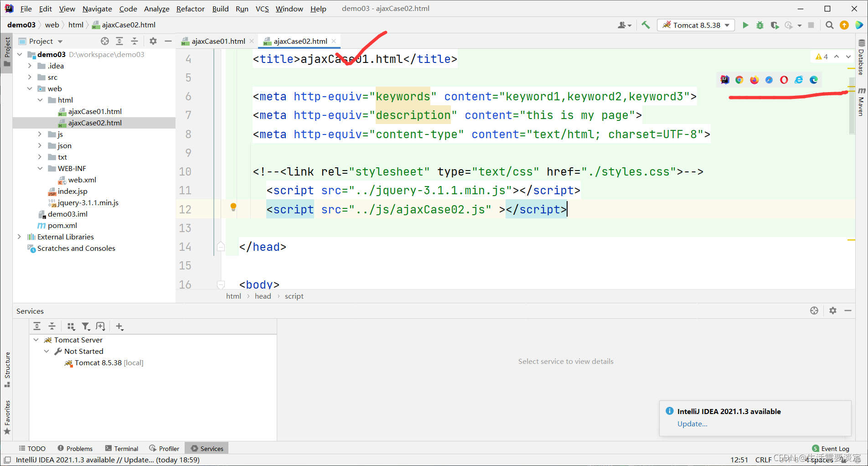Toggle the Structure tool window sidebar button
The height and width of the screenshot is (466, 868).
tap(7, 370)
